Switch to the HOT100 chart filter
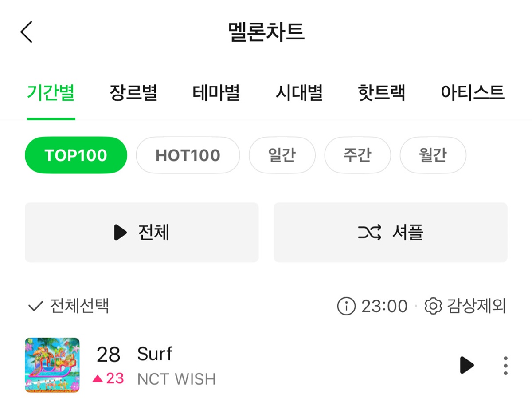Viewport: 532px width, 406px height. (188, 155)
